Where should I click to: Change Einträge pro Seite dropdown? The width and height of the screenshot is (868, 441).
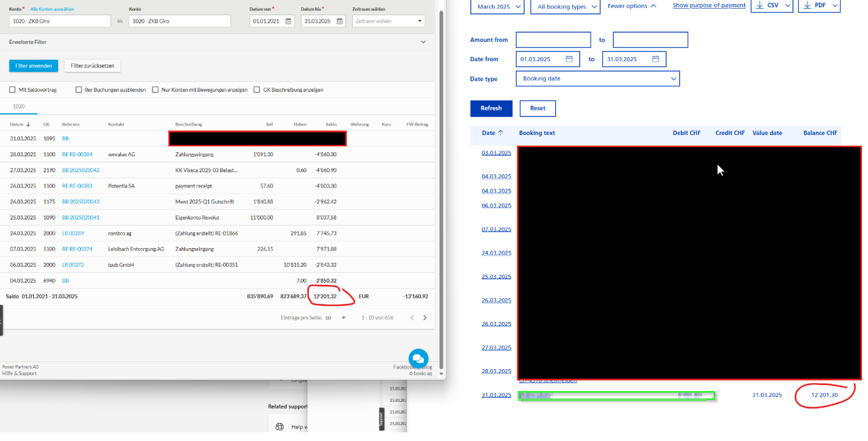335,318
